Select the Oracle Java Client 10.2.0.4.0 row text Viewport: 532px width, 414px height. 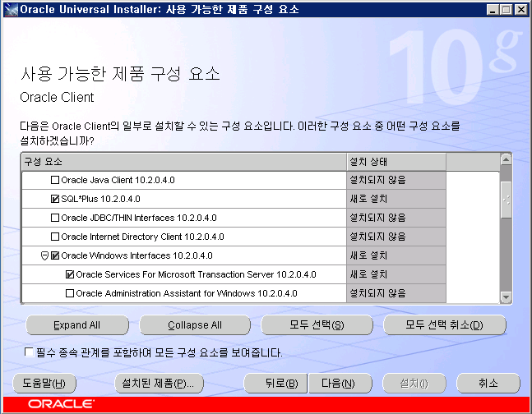click(x=118, y=180)
